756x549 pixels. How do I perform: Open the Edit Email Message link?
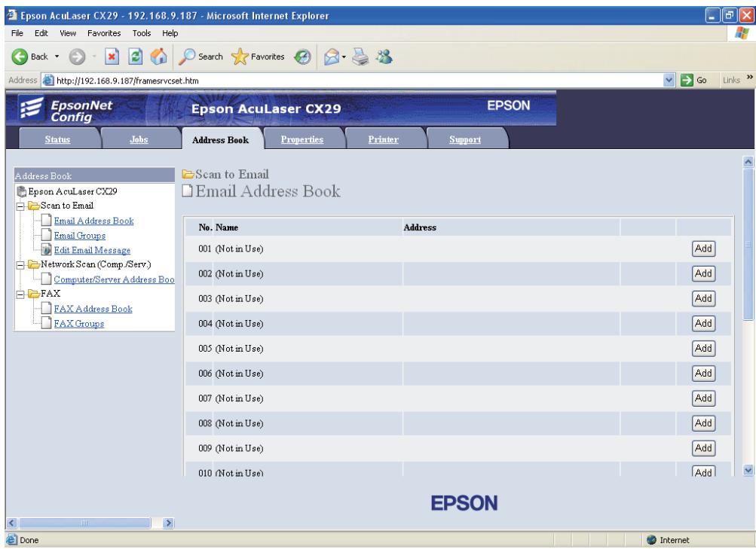point(92,250)
